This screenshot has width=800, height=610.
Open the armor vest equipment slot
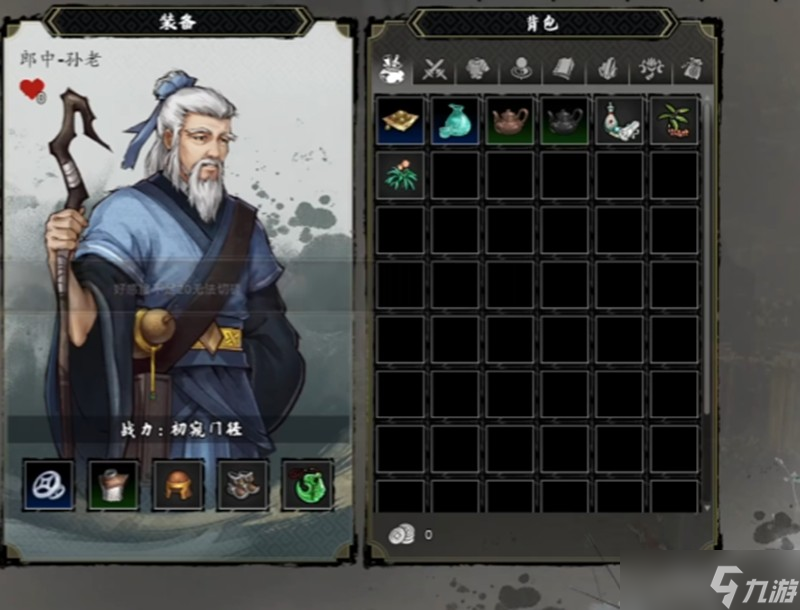113,485
